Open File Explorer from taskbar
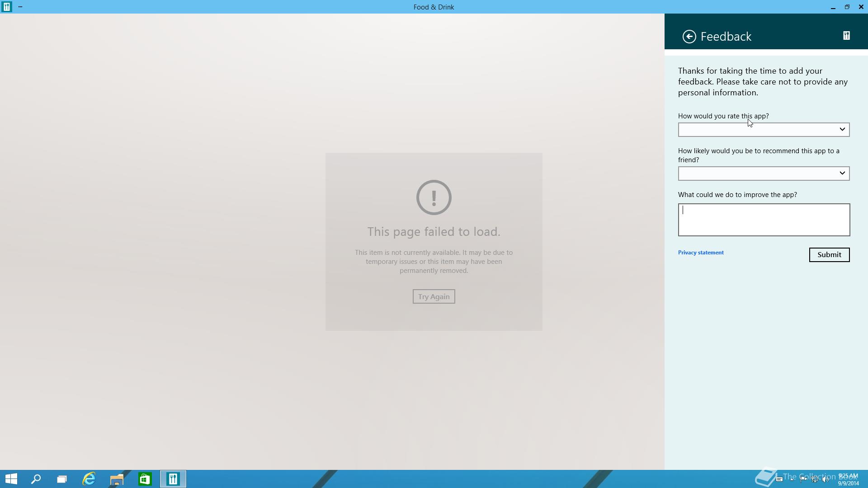Image resolution: width=868 pixels, height=488 pixels. pos(117,479)
